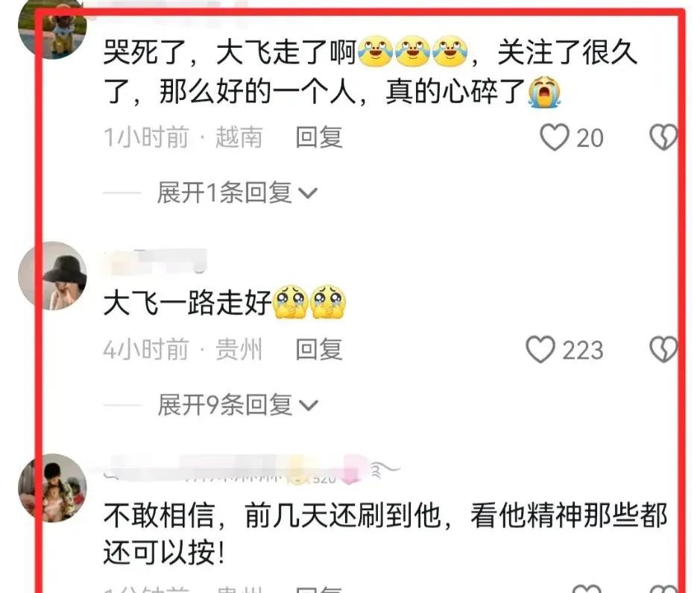This screenshot has width=700, height=593.
Task: Click the 越南 location label
Action: (239, 137)
